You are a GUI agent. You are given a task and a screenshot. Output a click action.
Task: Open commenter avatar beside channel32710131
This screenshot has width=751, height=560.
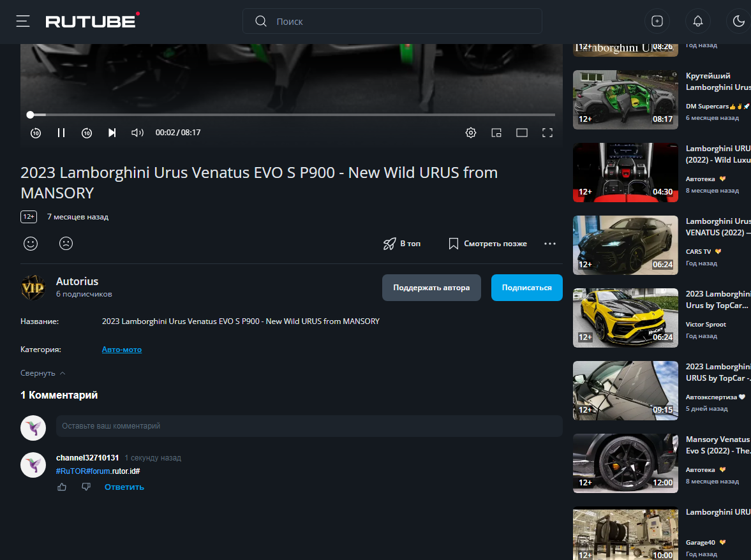coord(33,465)
